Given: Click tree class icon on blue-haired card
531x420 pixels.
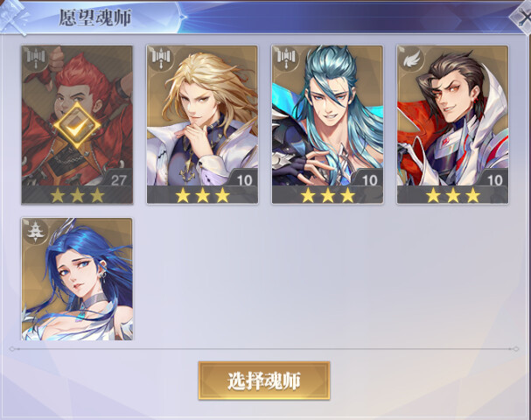Looking at the screenshot, I should [x=36, y=231].
